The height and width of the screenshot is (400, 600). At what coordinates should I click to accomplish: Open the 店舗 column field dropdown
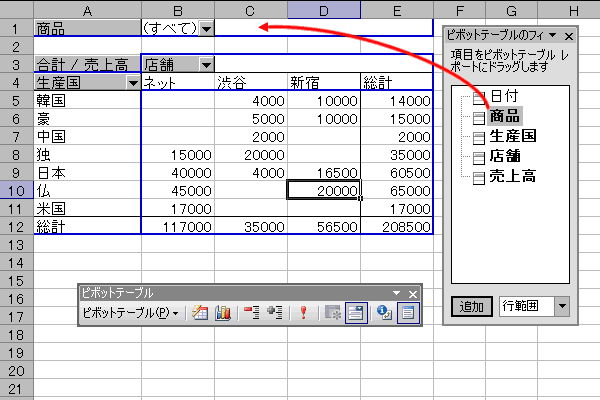(206, 65)
